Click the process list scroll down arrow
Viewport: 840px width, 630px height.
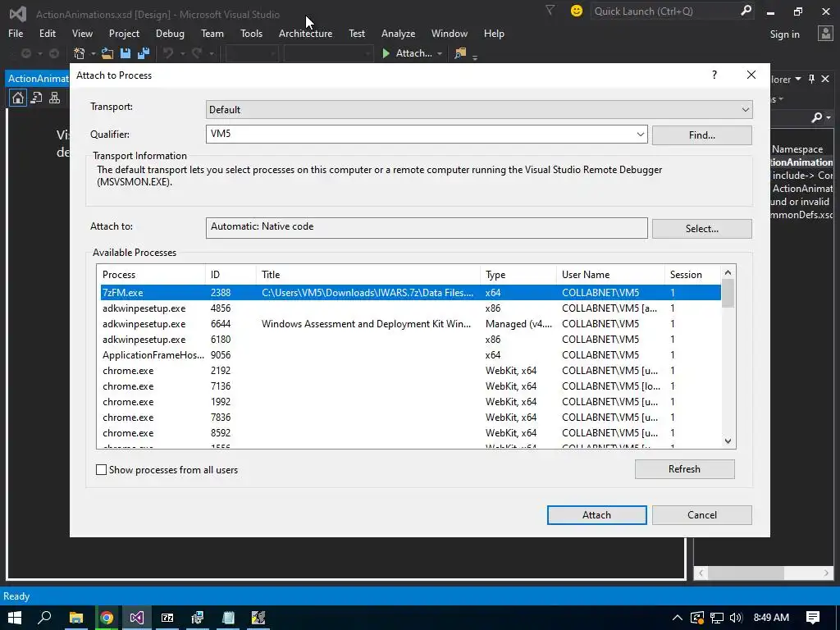tap(728, 441)
